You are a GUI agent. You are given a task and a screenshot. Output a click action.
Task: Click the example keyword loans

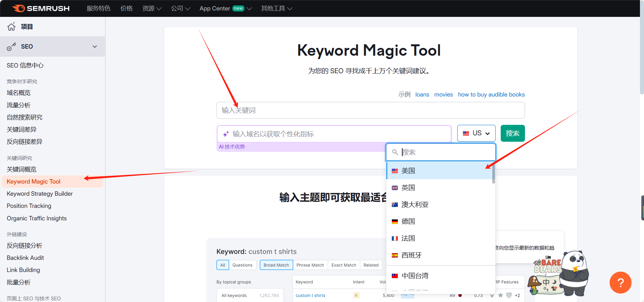tap(422, 94)
